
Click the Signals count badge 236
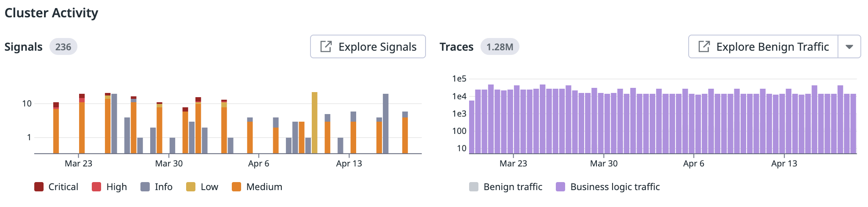click(63, 47)
